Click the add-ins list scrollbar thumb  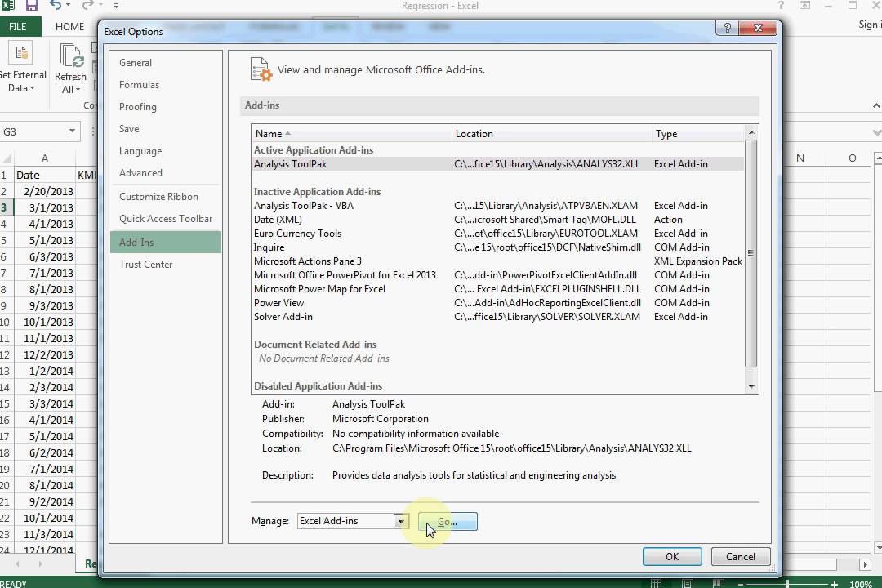(x=751, y=253)
